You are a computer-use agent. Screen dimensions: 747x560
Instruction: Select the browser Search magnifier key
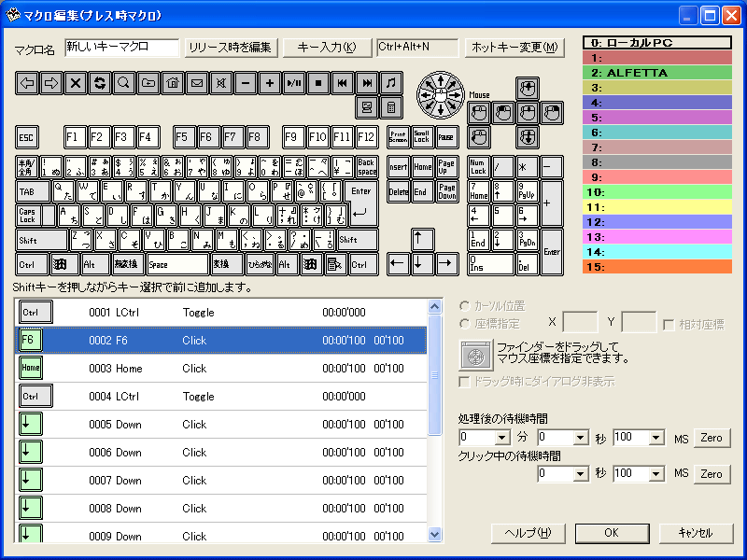pos(124,83)
